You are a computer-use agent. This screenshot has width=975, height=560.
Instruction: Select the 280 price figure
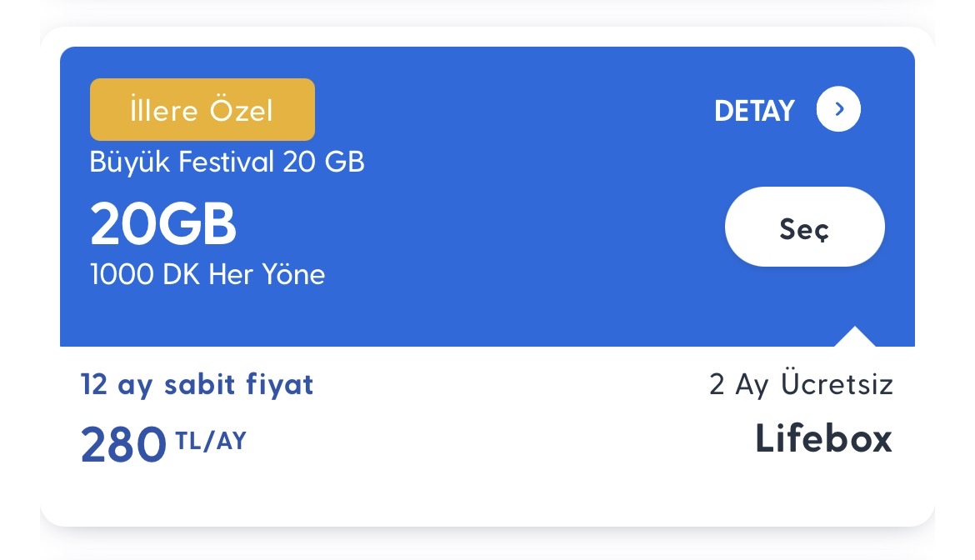coord(123,444)
